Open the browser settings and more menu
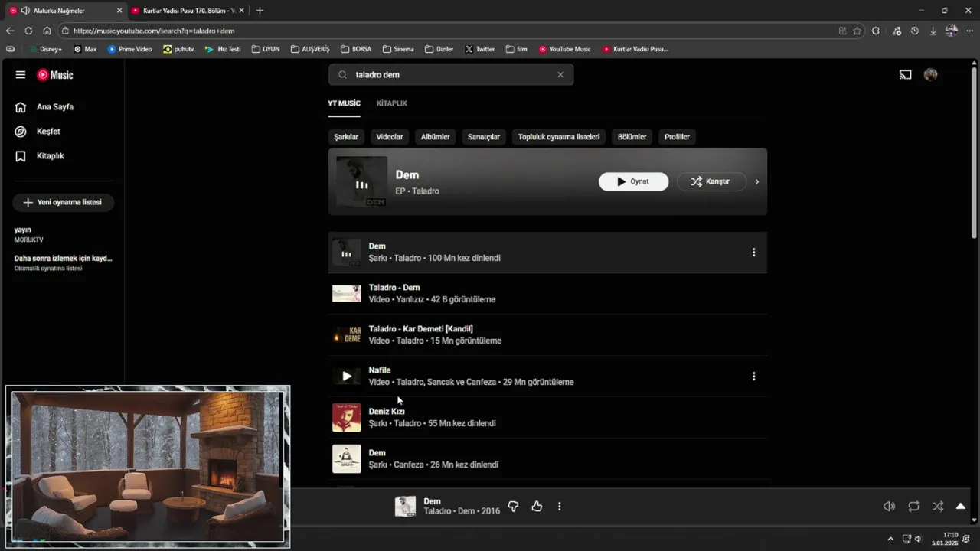 click(969, 31)
